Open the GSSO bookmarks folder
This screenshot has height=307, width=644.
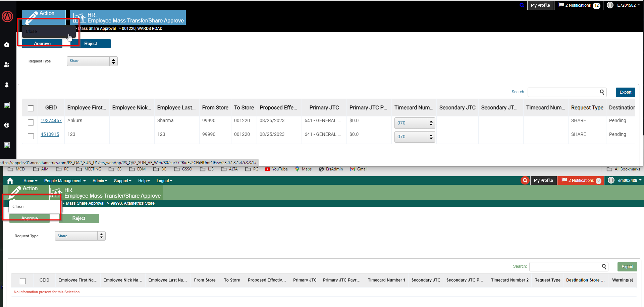(183, 169)
